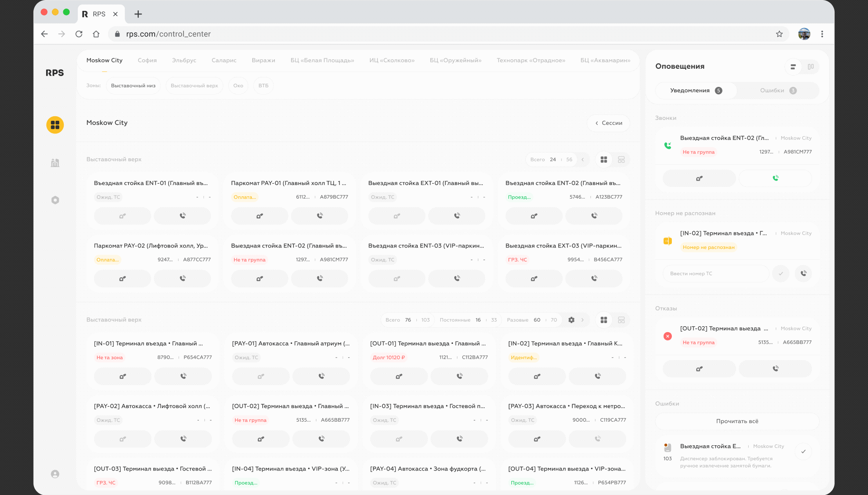Call the Въездная стойка ENT-01 device
868x495 pixels.
(x=183, y=216)
